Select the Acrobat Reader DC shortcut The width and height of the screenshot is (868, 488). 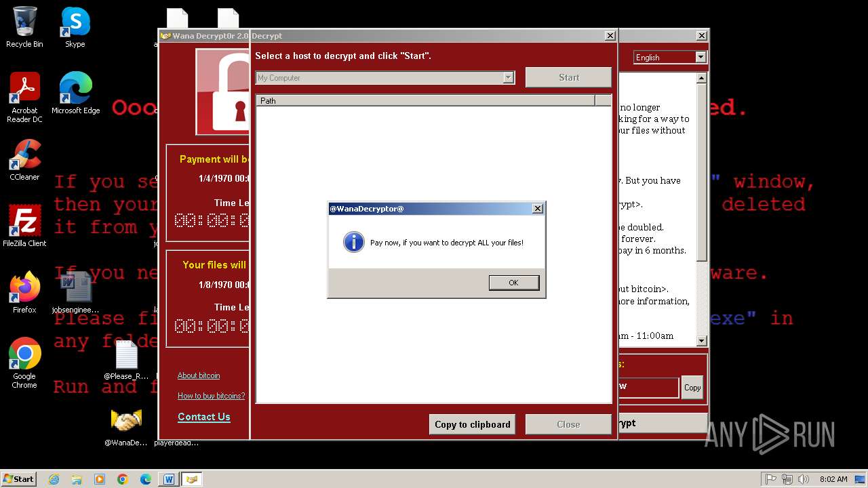(x=24, y=98)
